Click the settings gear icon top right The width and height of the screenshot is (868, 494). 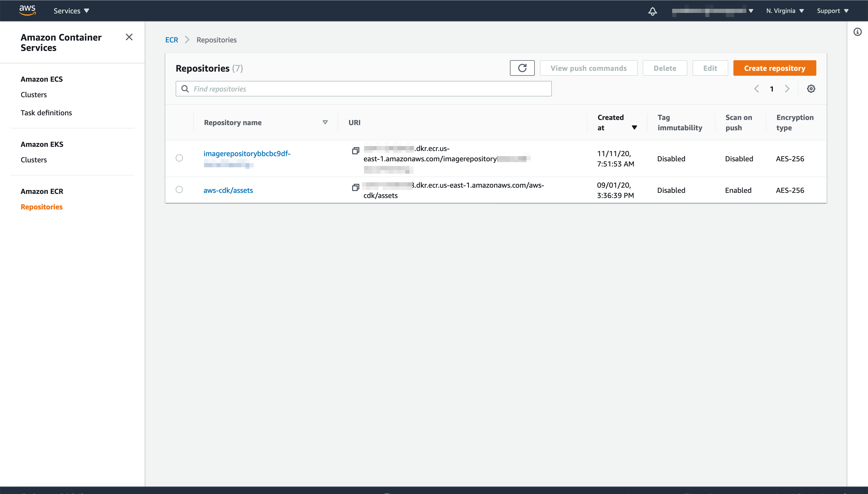point(811,88)
